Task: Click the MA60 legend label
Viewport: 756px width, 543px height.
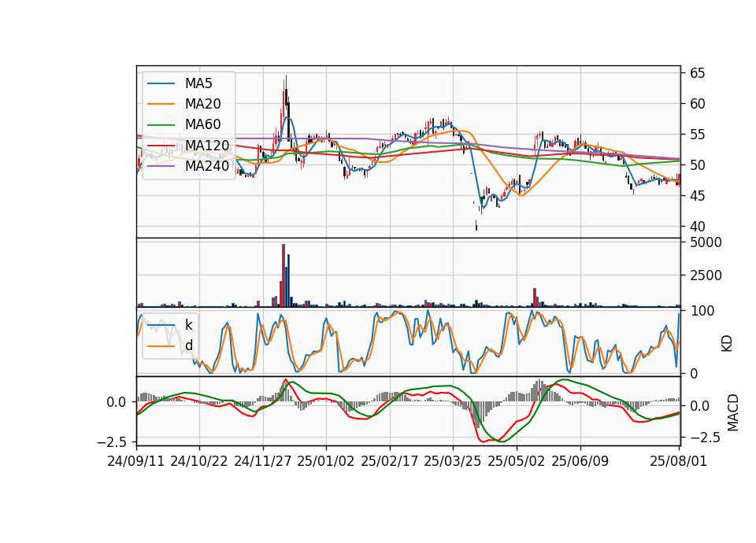Action: pos(202,124)
